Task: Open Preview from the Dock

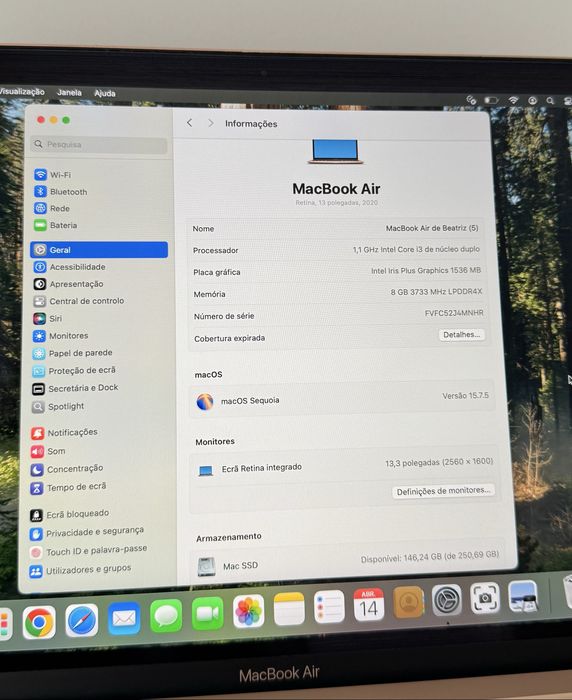Action: pyautogui.click(x=523, y=596)
